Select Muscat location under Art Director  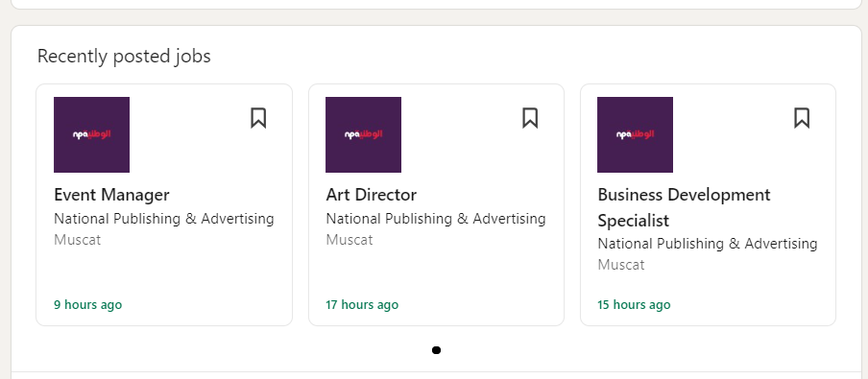pos(350,240)
